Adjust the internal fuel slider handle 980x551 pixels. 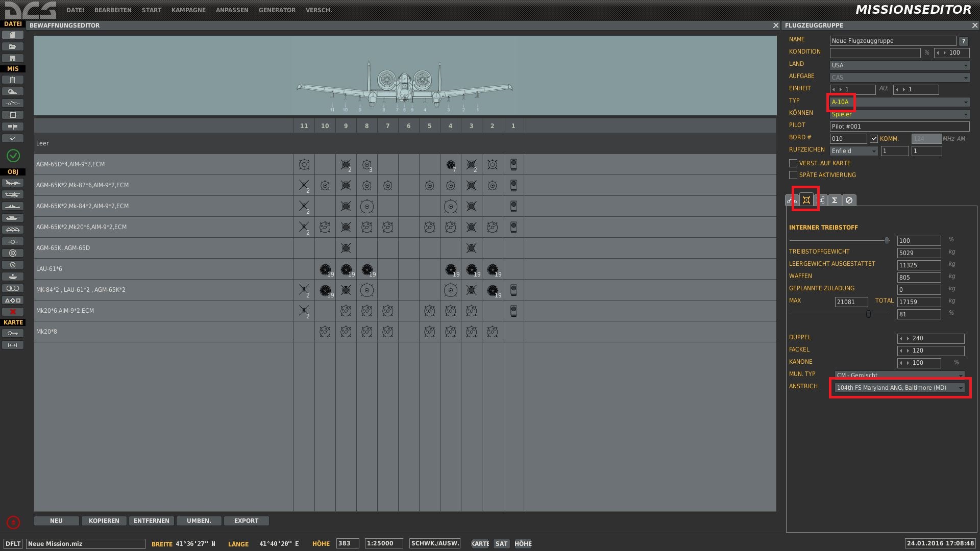(887, 240)
